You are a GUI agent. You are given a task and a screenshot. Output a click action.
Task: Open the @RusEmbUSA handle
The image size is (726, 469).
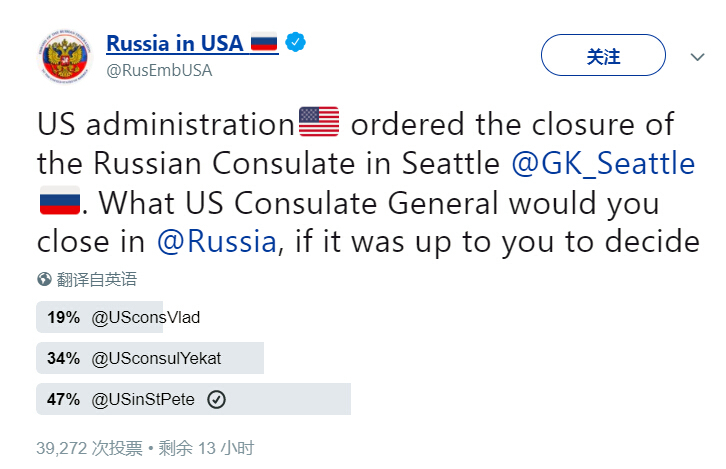pos(159,71)
